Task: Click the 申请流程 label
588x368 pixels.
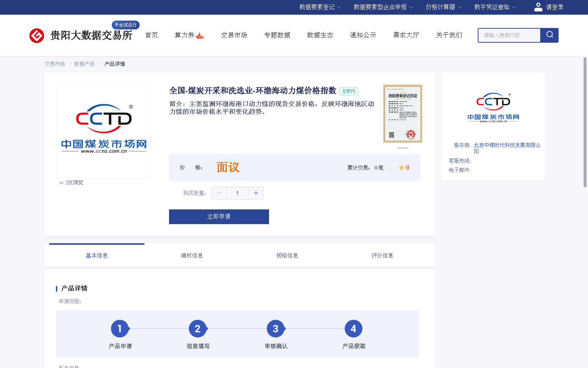Action: click(70, 301)
